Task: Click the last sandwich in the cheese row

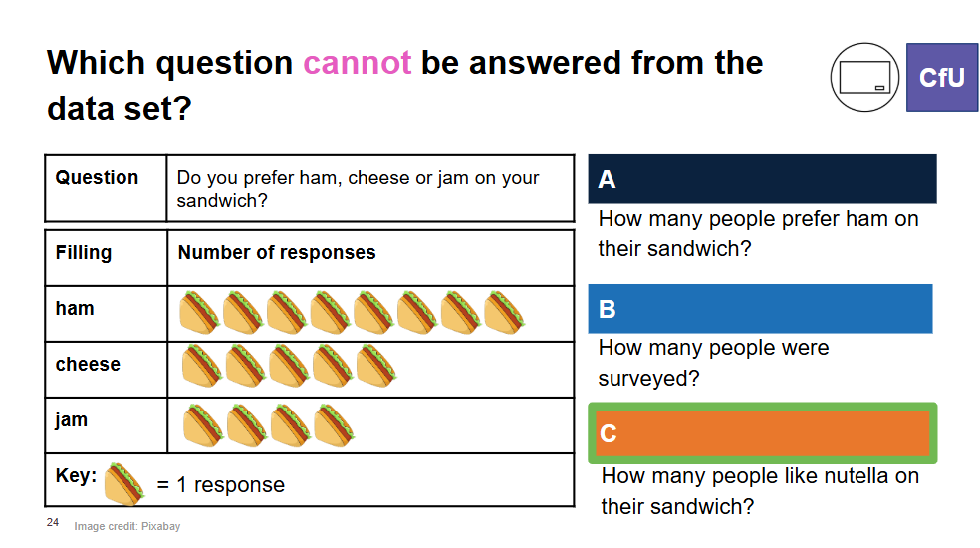Action: click(x=376, y=366)
